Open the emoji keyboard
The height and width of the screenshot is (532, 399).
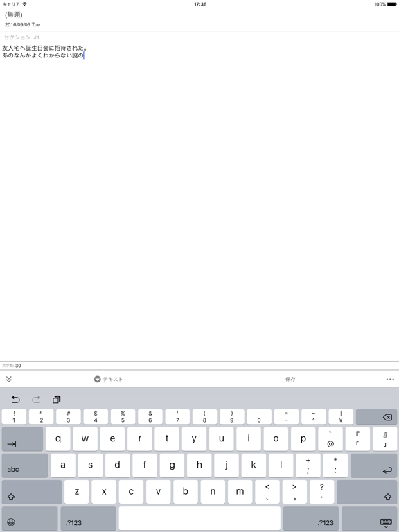30,518
